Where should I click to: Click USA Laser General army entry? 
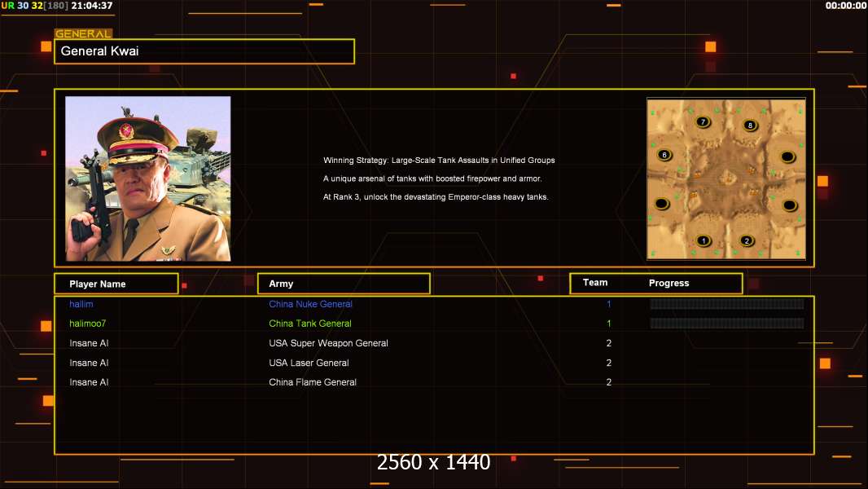click(309, 363)
